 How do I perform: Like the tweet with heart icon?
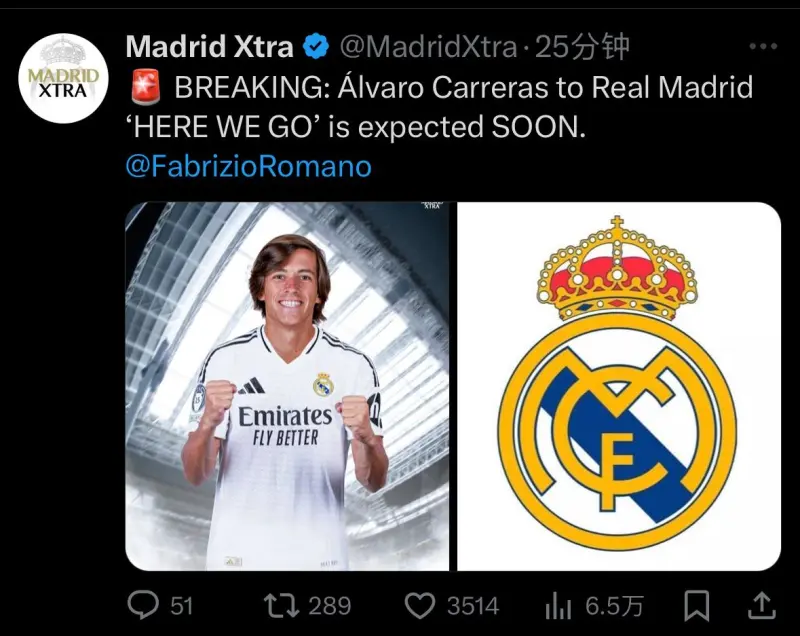coord(419,605)
